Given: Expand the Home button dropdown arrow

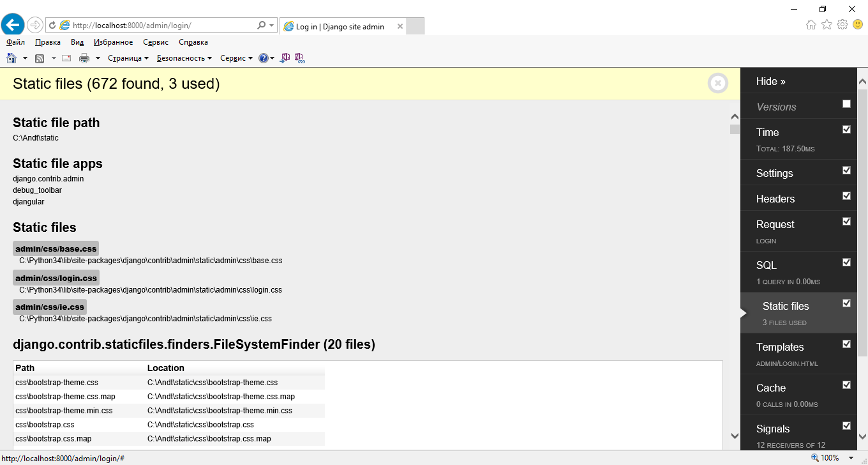Looking at the screenshot, I should click(25, 58).
